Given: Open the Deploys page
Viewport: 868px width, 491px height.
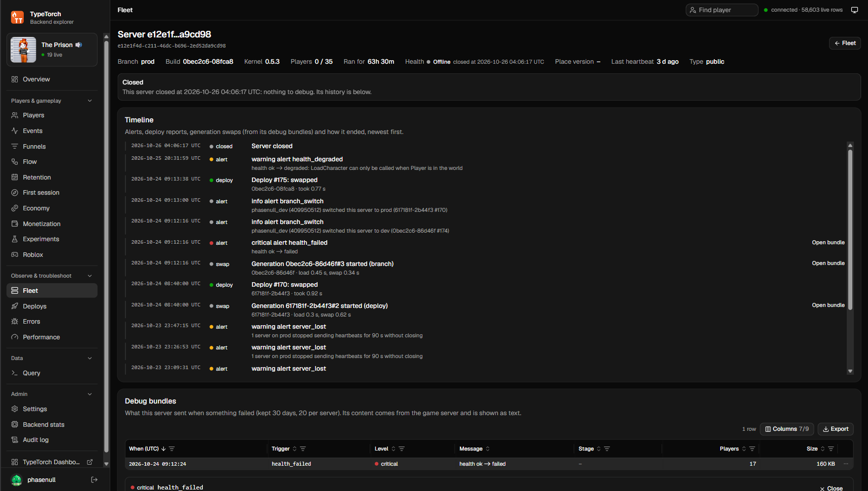Looking at the screenshot, I should pos(52,306).
